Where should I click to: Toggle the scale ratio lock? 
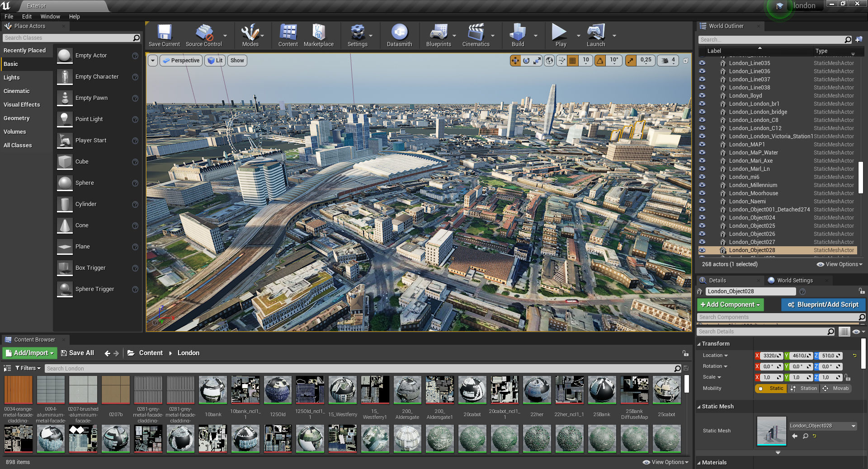click(848, 377)
